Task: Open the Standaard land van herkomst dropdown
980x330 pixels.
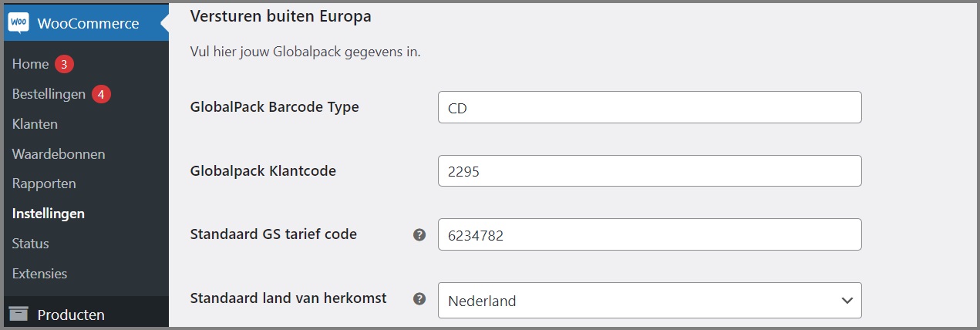Action: pos(649,300)
